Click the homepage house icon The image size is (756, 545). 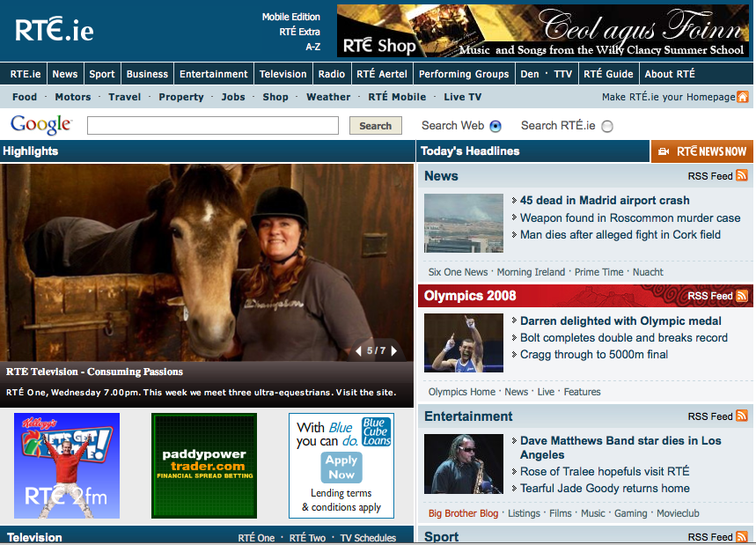coord(743,97)
